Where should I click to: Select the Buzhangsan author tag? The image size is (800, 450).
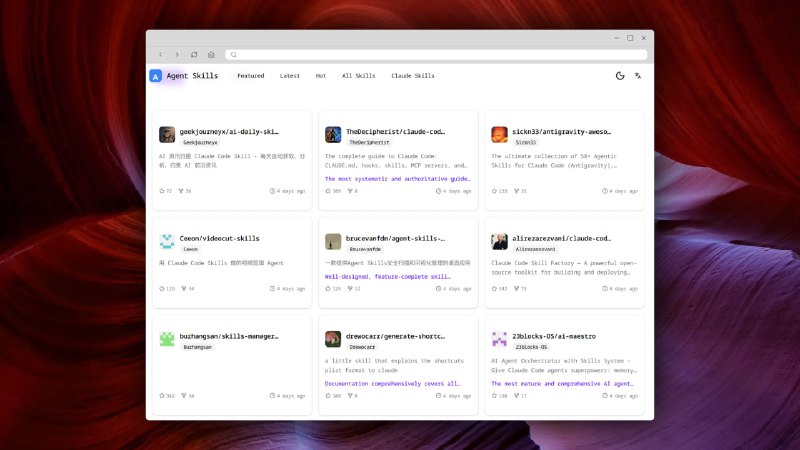[x=197, y=347]
